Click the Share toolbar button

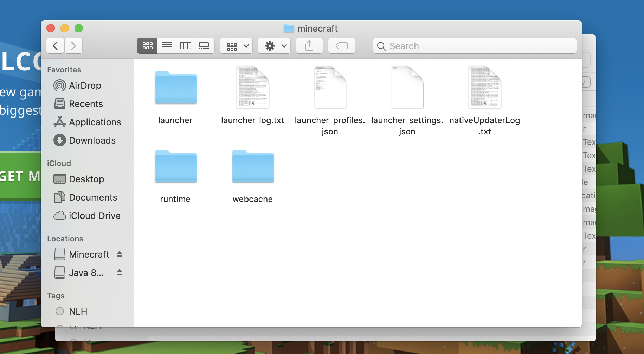(309, 46)
